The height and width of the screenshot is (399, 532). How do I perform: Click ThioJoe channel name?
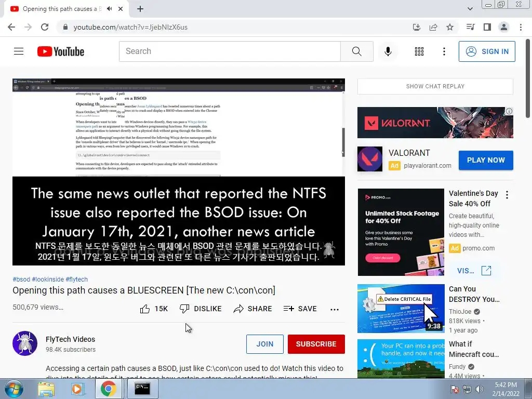[460, 312]
